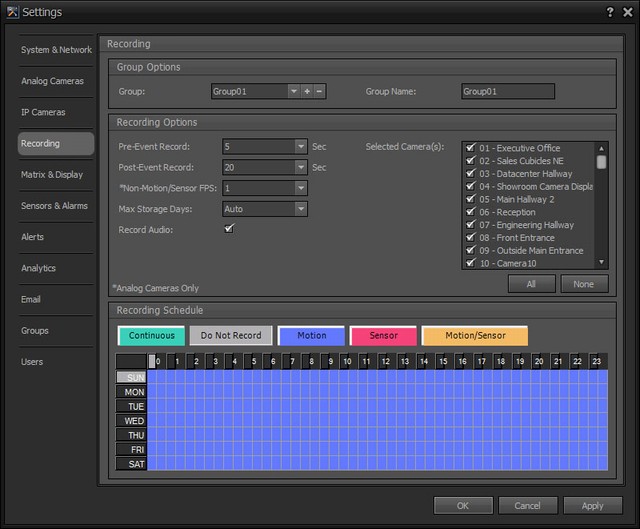The image size is (640, 529).
Task: Click the Group Name input field
Action: (508, 91)
